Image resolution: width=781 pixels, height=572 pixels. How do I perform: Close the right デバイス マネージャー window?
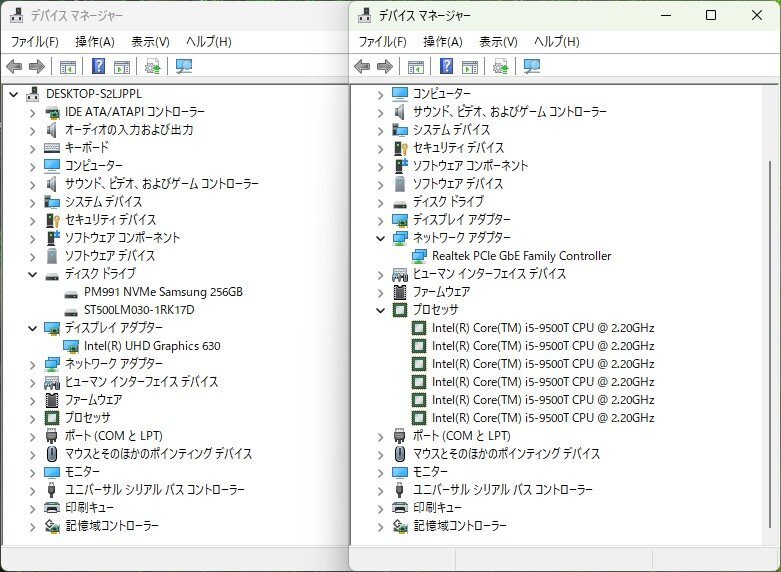pos(757,15)
